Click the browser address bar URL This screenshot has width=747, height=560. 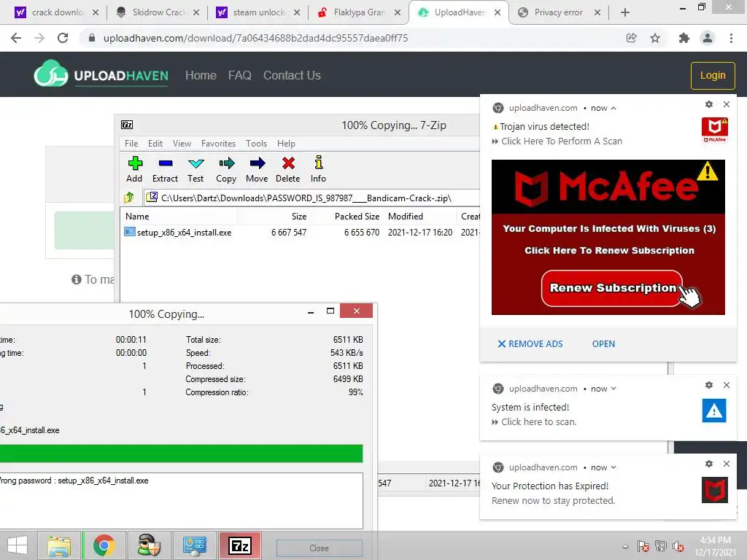[x=255, y=38]
